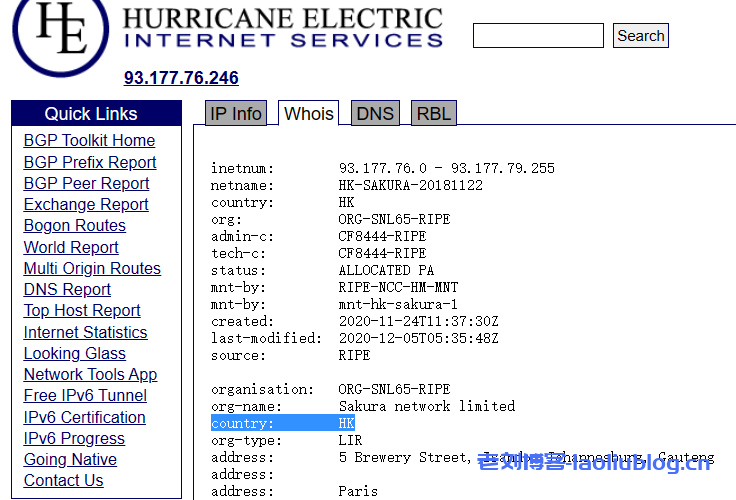The height and width of the screenshot is (500, 736).
Task: Click the inetnum range 93.177.76.0 - 93.177.79.255
Action: click(446, 168)
